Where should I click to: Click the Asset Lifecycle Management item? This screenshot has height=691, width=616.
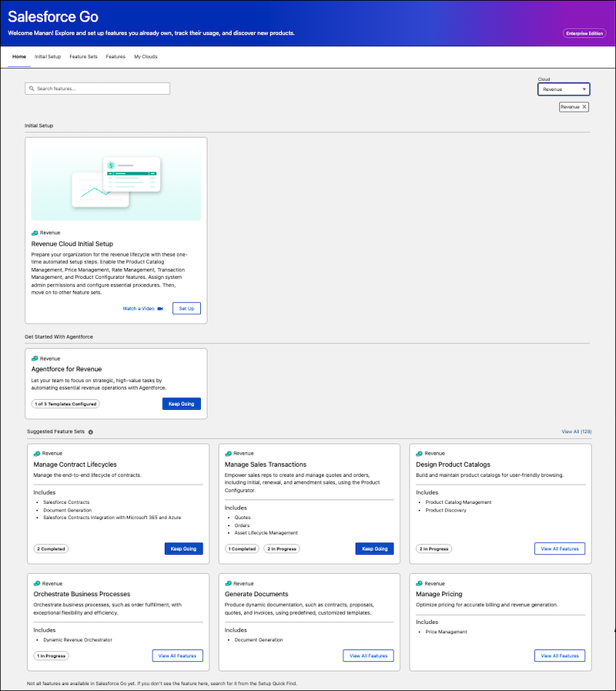tap(266, 533)
